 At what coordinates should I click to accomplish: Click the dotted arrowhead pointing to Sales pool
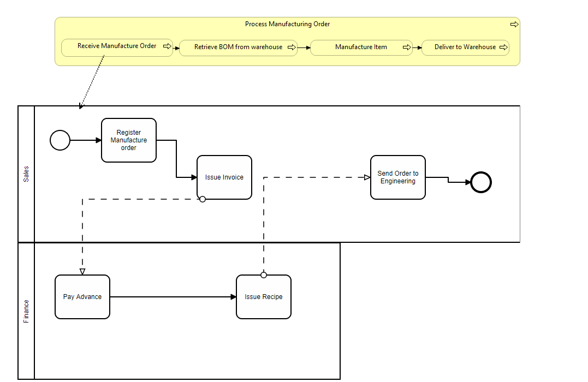81,106
